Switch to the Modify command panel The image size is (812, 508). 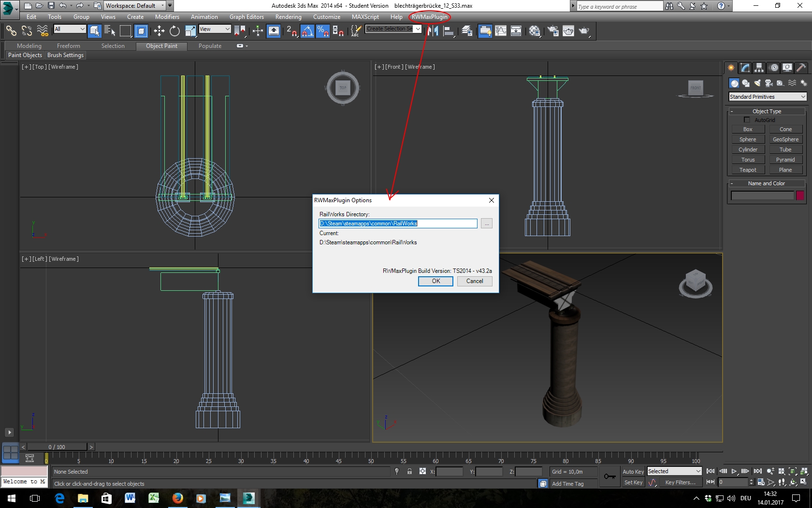[745, 68]
